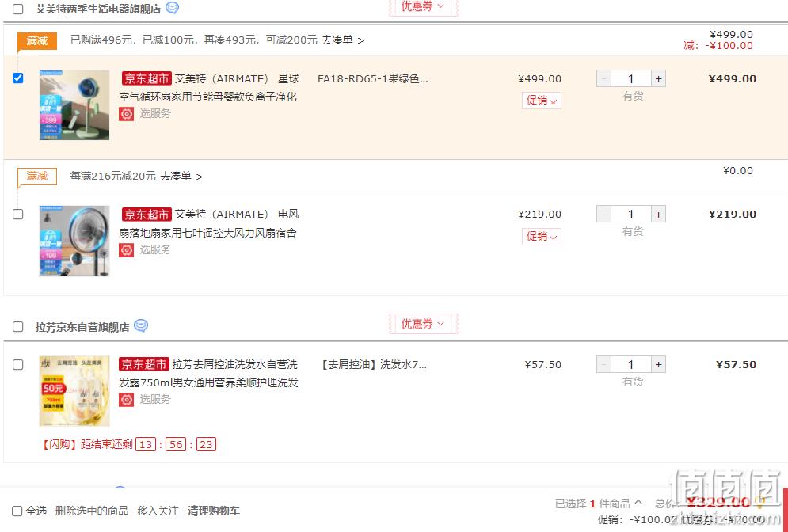Click service icon for 星球空气循环扇
Viewport: 788px width, 532px height.
126,113
